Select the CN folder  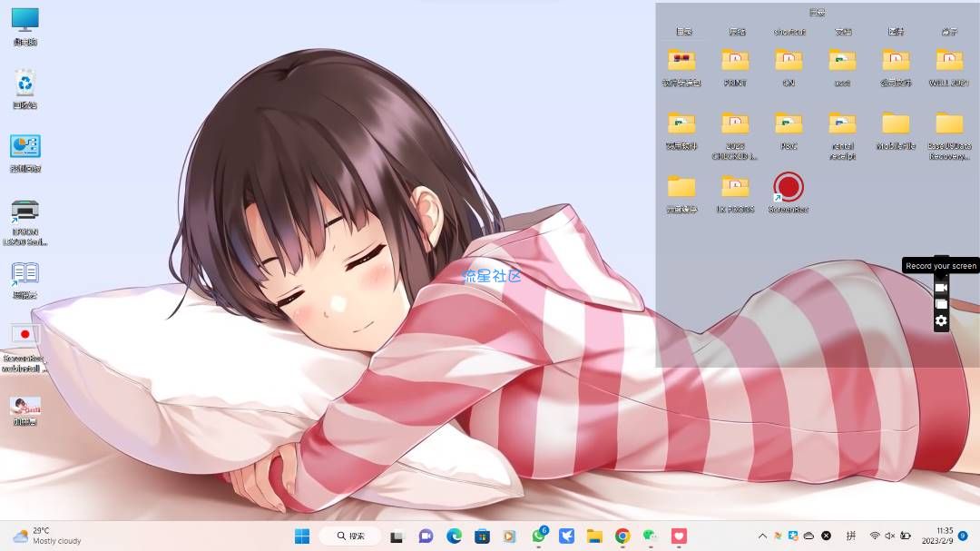pos(789,67)
